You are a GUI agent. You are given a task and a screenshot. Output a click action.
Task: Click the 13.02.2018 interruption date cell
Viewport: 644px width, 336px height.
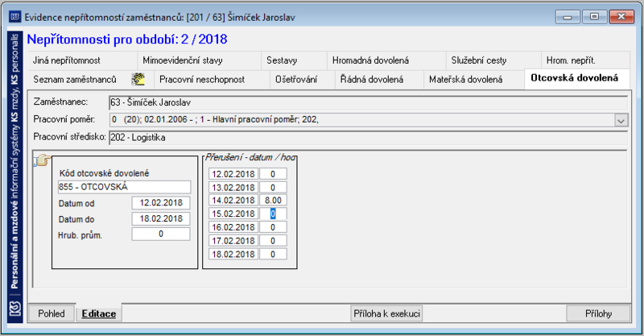click(233, 188)
